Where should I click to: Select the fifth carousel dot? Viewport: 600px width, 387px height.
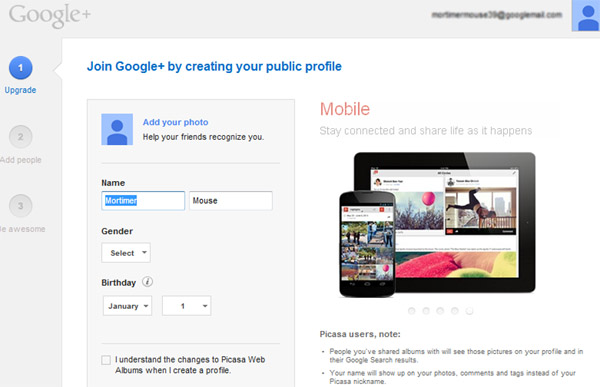[x=469, y=311]
